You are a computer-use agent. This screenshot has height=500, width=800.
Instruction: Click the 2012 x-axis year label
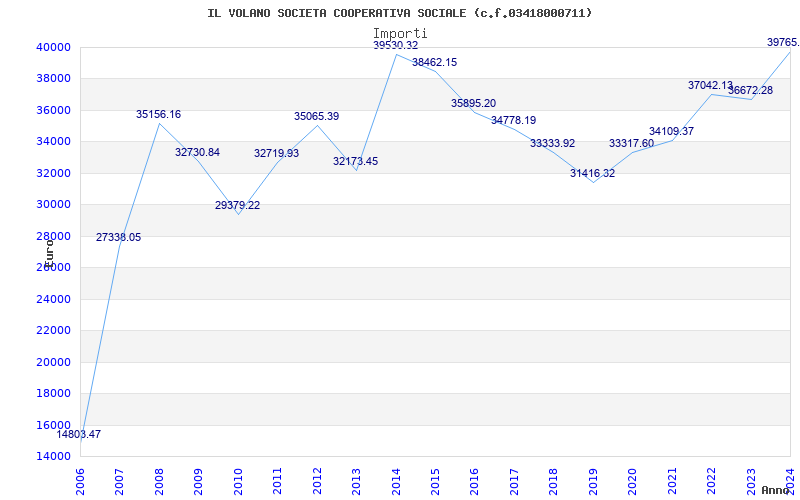tap(317, 482)
